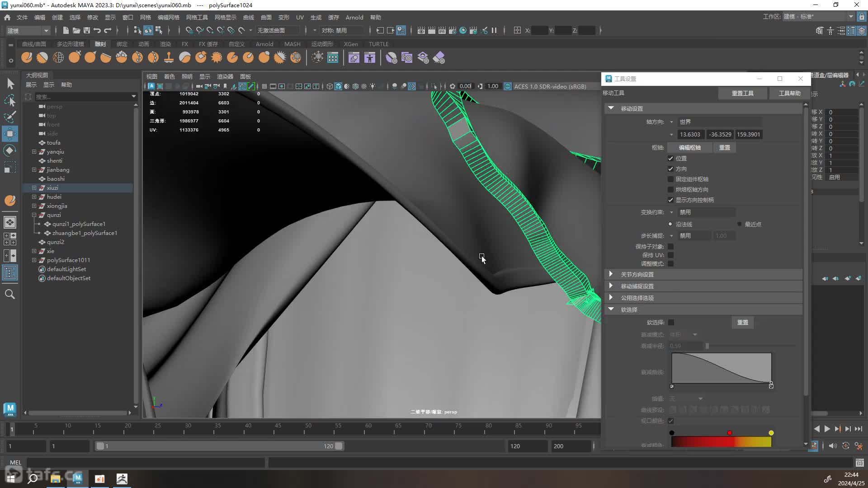Enable the 软选择 checkbox

tap(671, 323)
